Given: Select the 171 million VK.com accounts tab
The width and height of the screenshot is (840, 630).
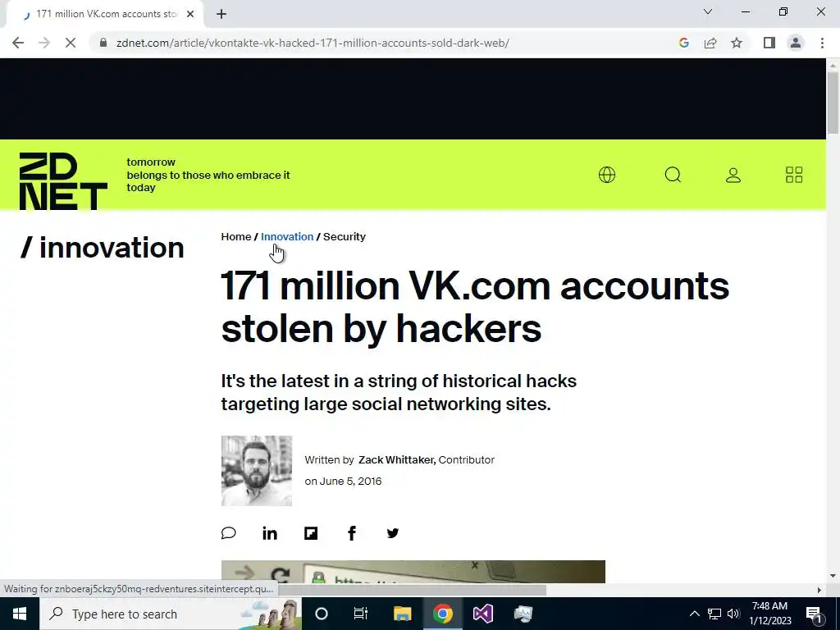Looking at the screenshot, I should coord(106,14).
